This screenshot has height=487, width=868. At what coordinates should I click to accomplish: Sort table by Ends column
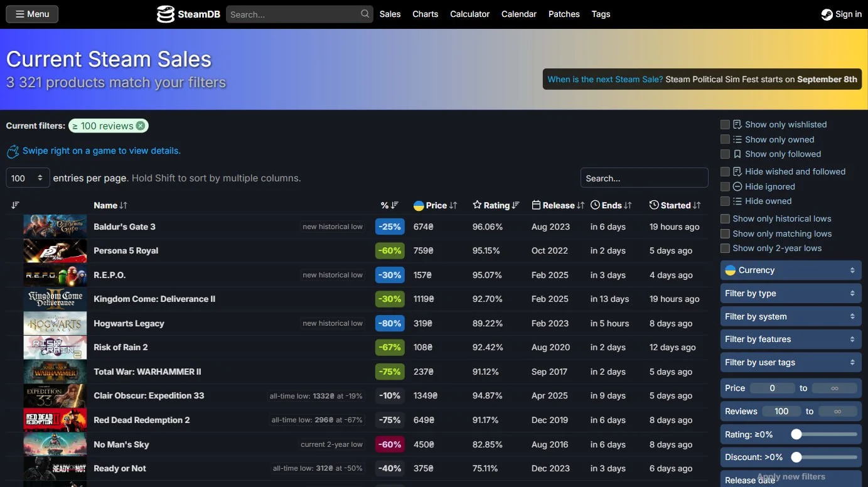pyautogui.click(x=611, y=205)
